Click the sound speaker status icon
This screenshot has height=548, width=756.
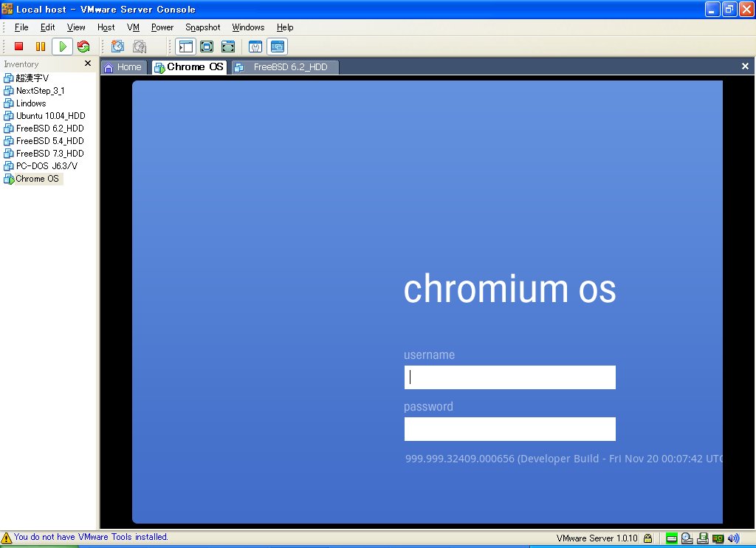733,538
